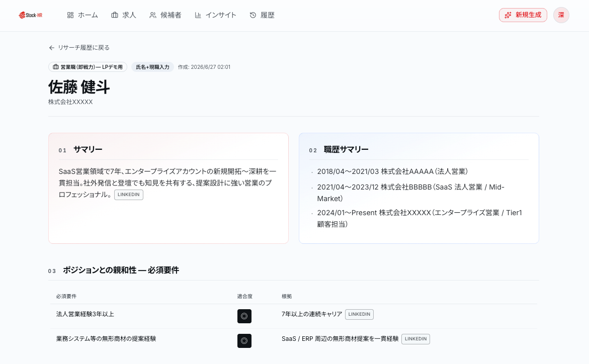Open the インサイト menu

point(216,15)
